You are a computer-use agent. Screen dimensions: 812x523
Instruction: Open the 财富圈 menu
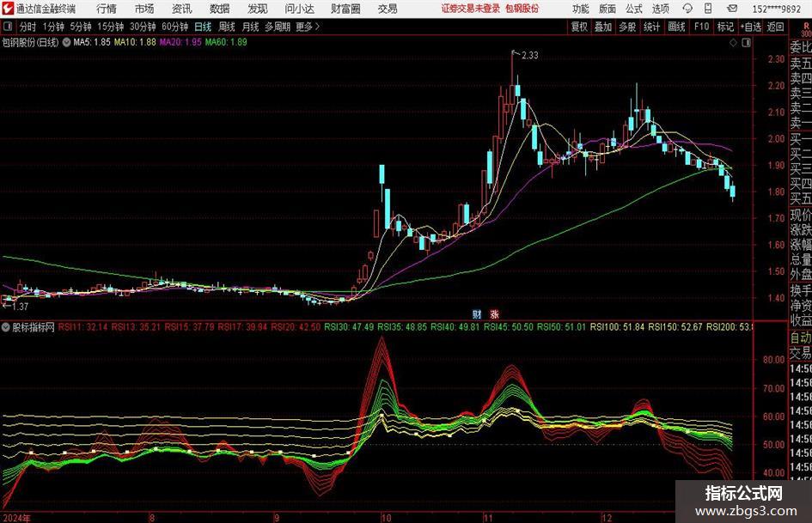coord(345,9)
